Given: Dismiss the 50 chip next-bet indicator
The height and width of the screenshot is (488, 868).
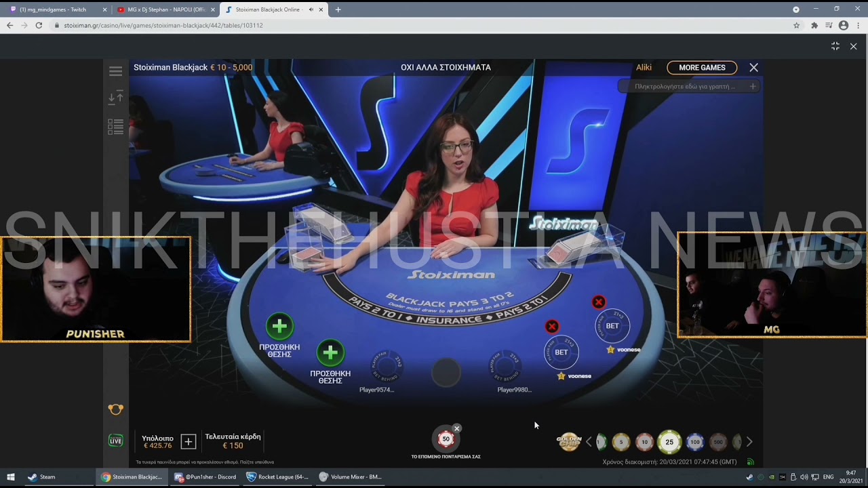Looking at the screenshot, I should [457, 428].
